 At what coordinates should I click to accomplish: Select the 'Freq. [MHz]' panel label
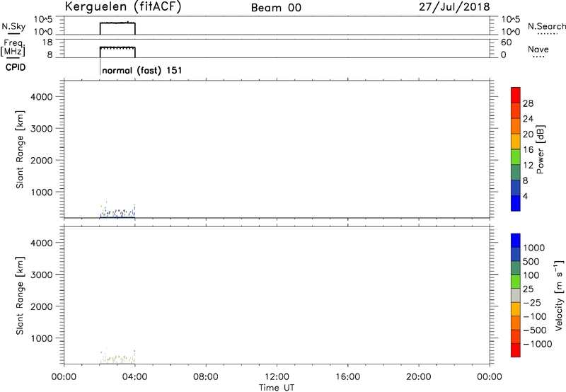[x=13, y=48]
